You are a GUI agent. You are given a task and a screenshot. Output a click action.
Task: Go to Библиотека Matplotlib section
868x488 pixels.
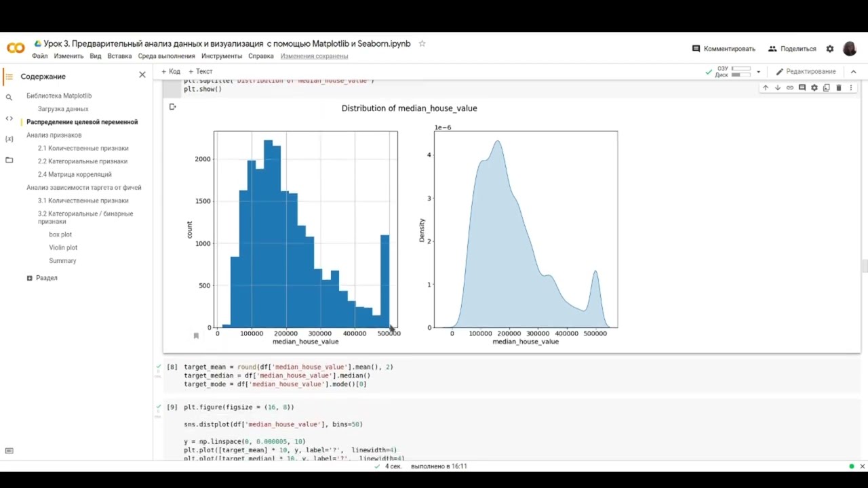[x=59, y=96]
